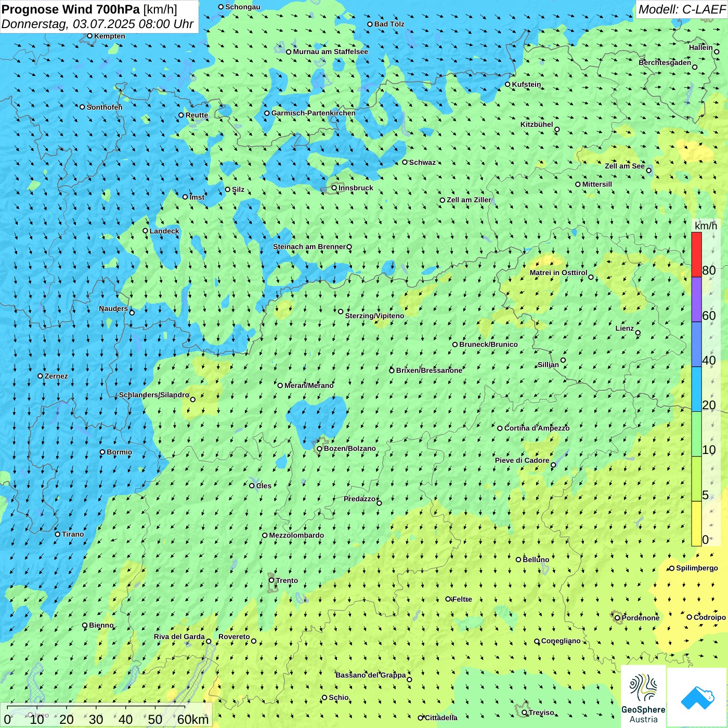The width and height of the screenshot is (728, 728).
Task: Click the 'Berchtesgaden' label
Action: [x=665, y=62]
